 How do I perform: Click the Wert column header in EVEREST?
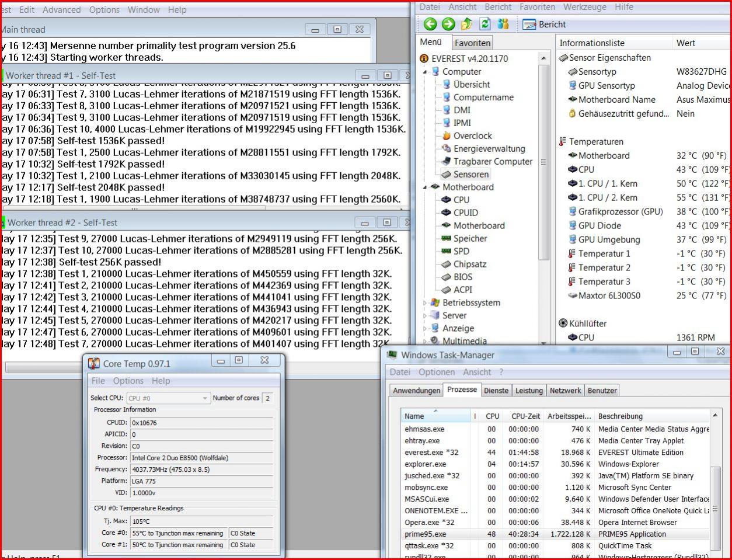701,43
